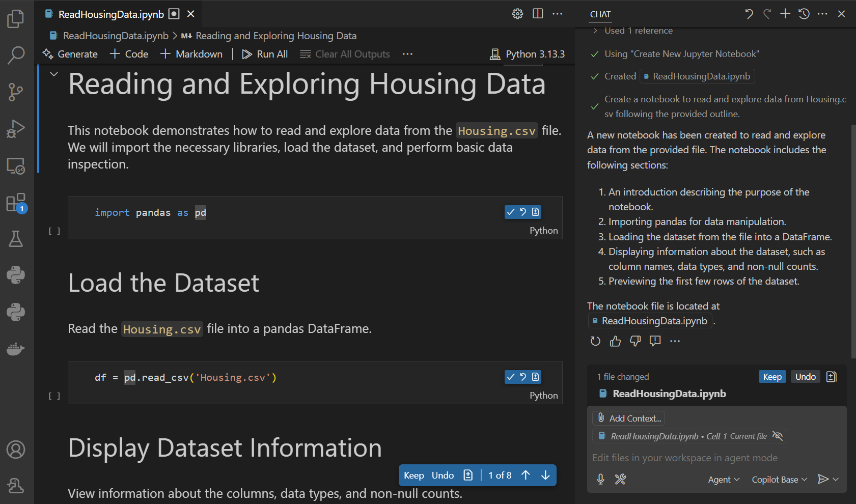
Task: Click the notebook settings gear icon
Action: point(517,14)
